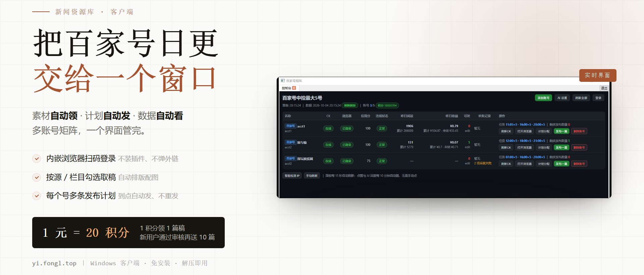Click the 实时界面 label above the app window
The height and width of the screenshot is (275, 644).
pos(598,75)
